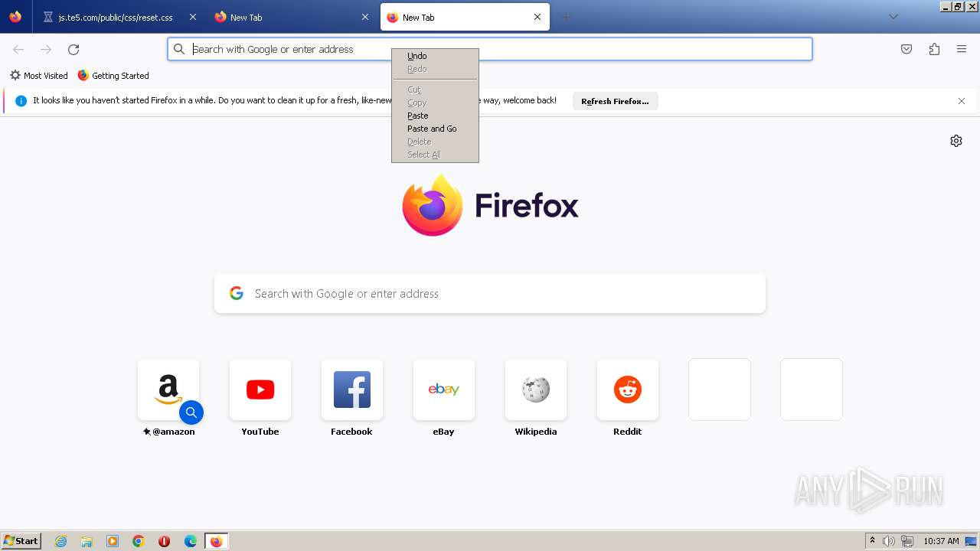
Task: Open the Firefox application menu
Action: point(962,49)
